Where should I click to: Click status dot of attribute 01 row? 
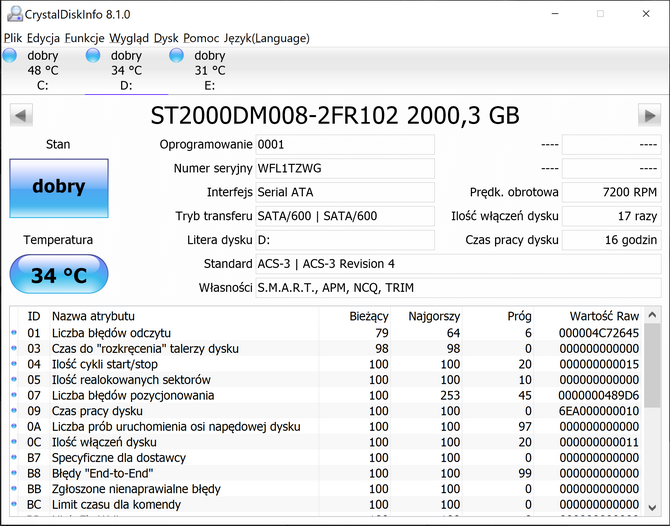(14, 332)
